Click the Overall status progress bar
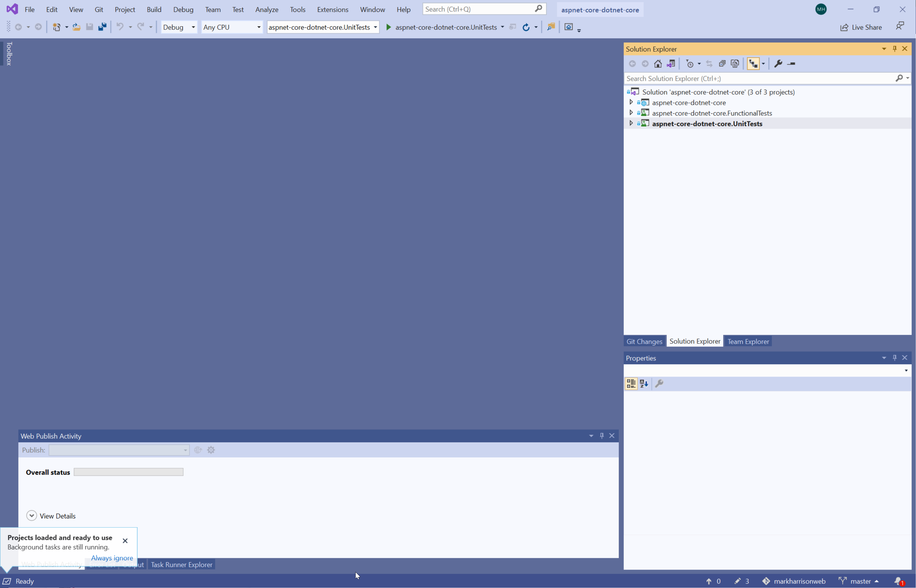The width and height of the screenshot is (916, 588). pos(128,472)
